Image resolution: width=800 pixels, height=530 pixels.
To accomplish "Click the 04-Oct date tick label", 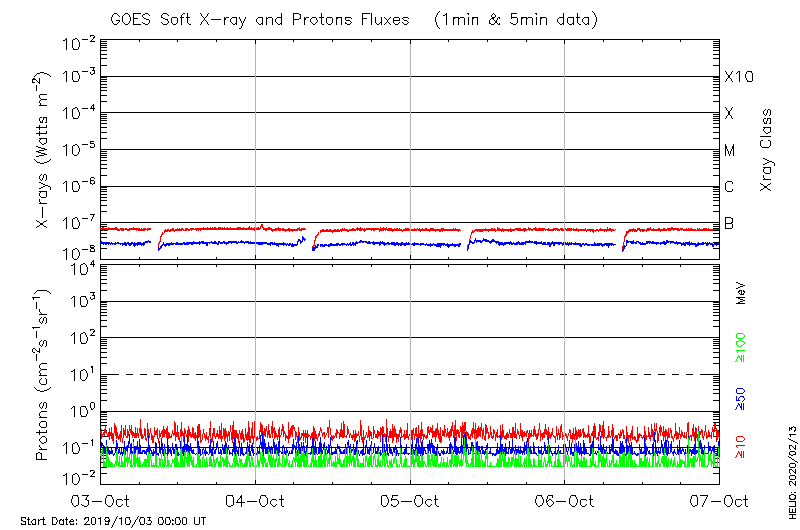I will (x=255, y=500).
